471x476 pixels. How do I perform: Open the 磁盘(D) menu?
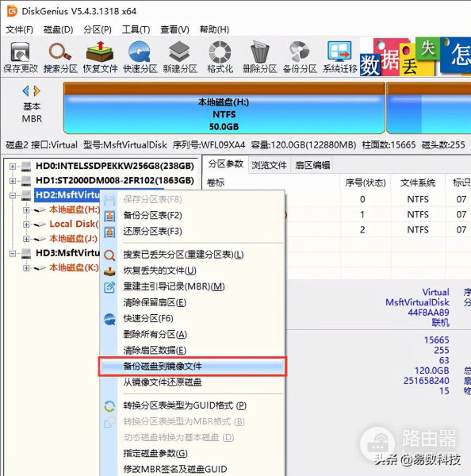[58, 29]
